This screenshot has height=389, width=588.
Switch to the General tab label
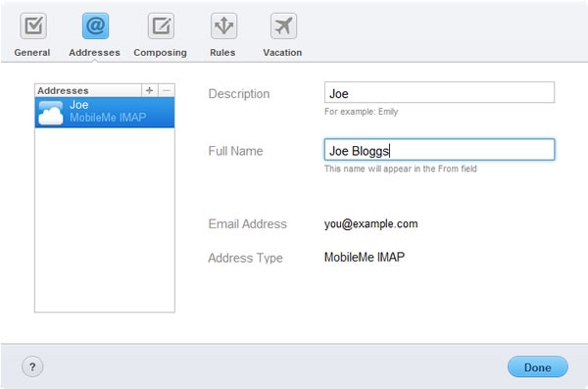[x=32, y=53]
